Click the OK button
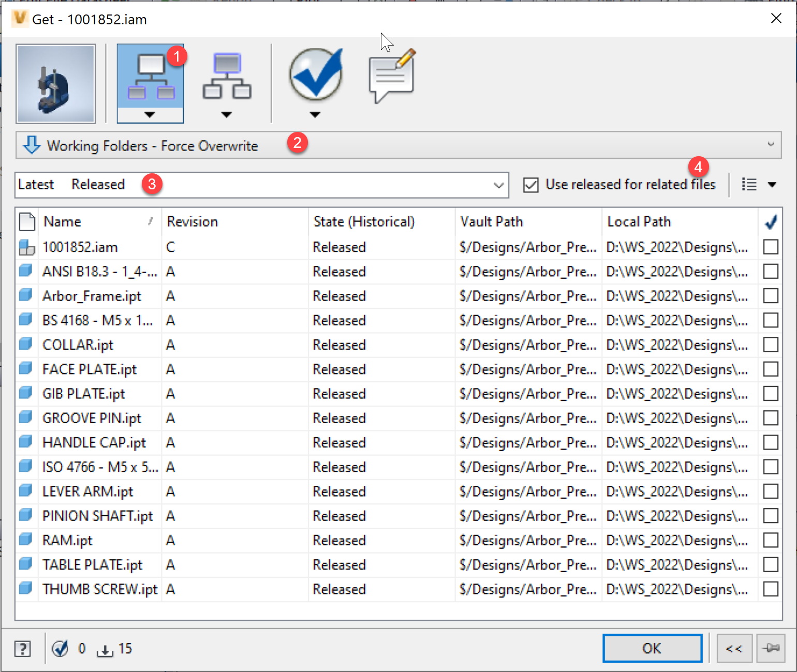 coord(652,648)
